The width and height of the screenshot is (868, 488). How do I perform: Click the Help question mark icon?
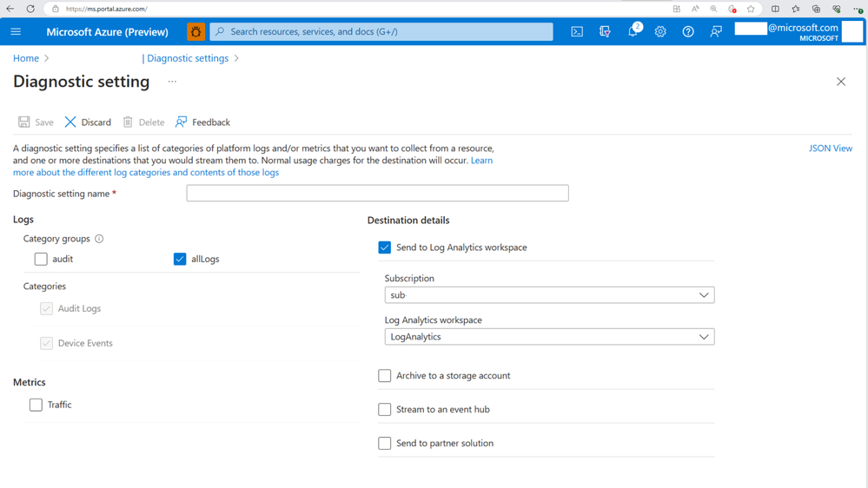tap(688, 31)
